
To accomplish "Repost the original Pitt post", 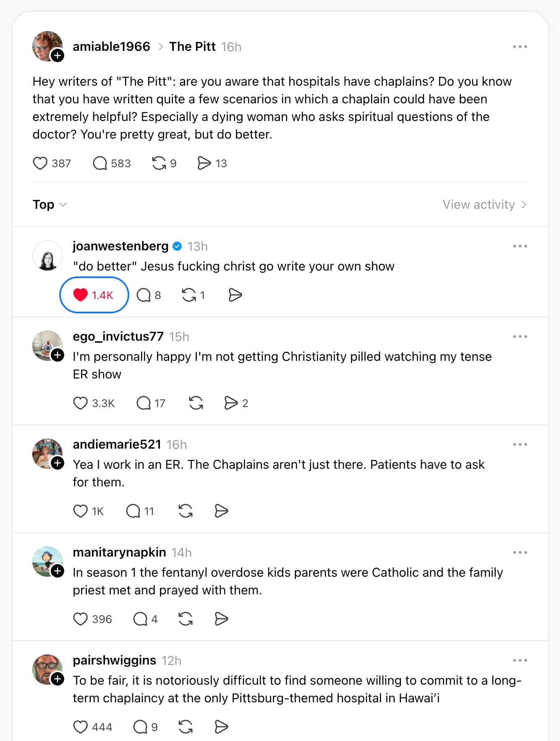I will click(x=160, y=163).
